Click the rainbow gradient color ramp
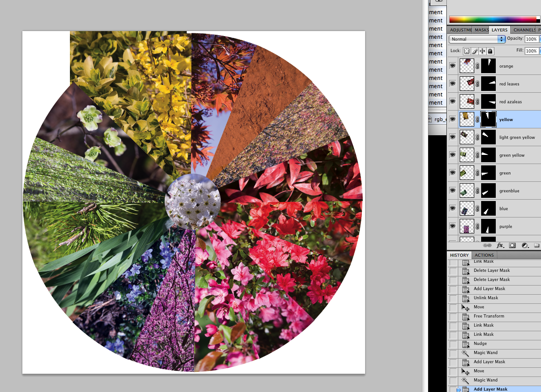Viewport: 541px width, 392px height. point(493,19)
